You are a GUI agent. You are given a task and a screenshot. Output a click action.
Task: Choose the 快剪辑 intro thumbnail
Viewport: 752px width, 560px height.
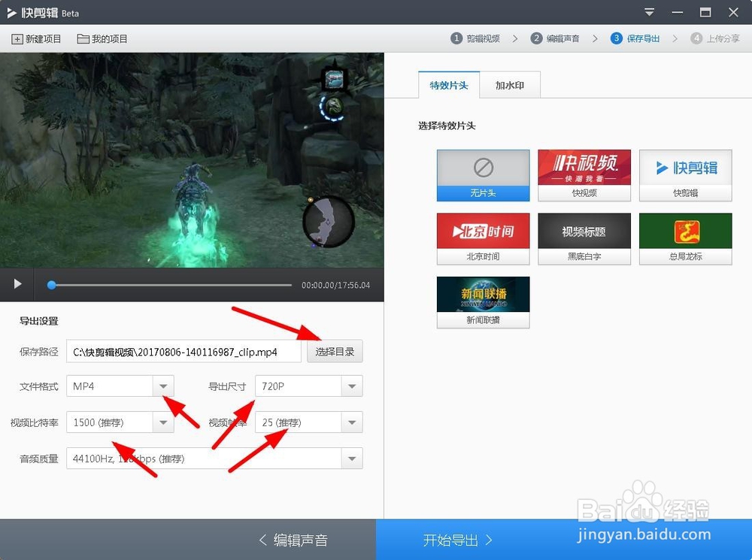[685, 175]
